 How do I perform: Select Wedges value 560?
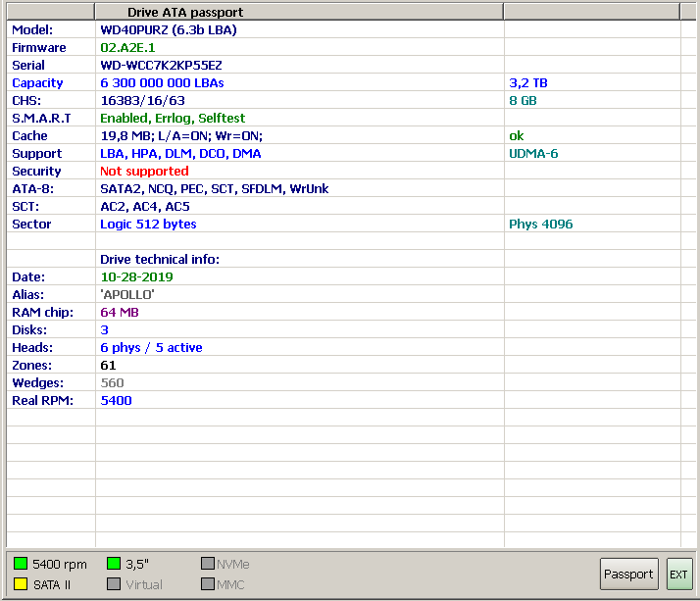(112, 382)
